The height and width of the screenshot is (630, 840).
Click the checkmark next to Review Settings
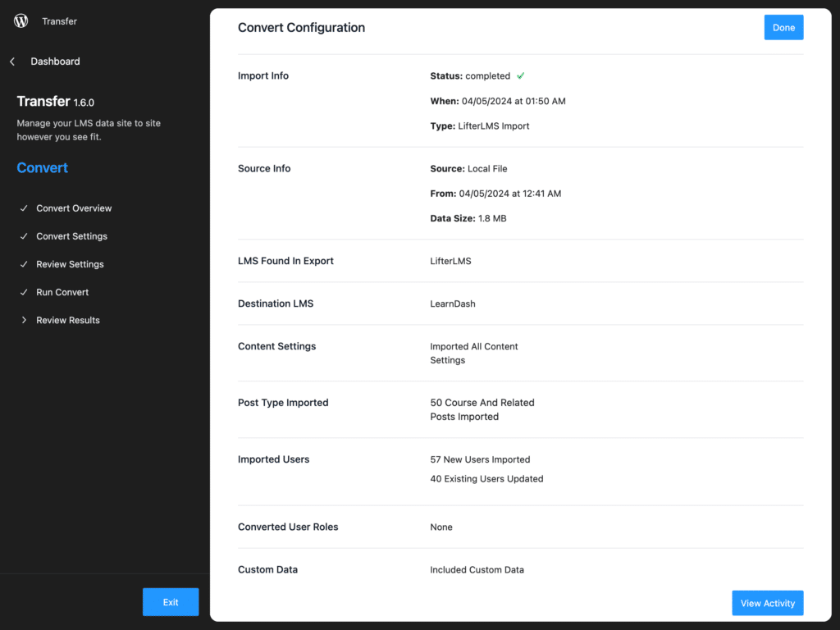(24, 264)
